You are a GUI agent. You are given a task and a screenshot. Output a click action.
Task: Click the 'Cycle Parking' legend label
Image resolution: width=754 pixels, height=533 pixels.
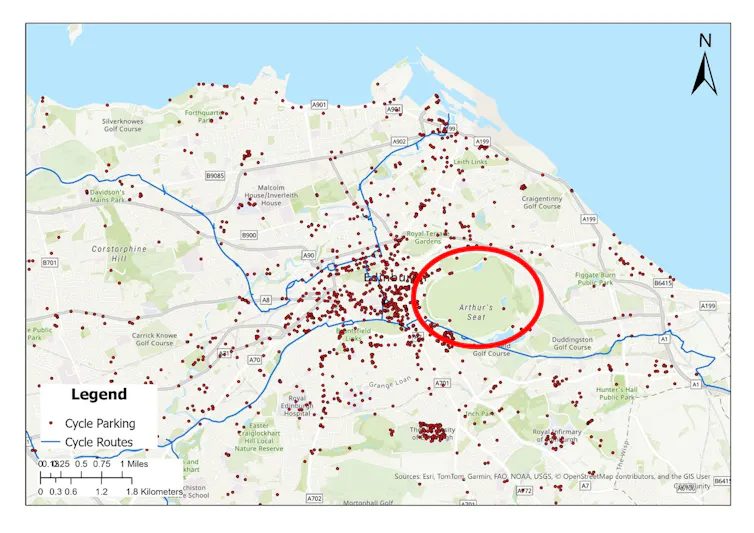(x=100, y=424)
